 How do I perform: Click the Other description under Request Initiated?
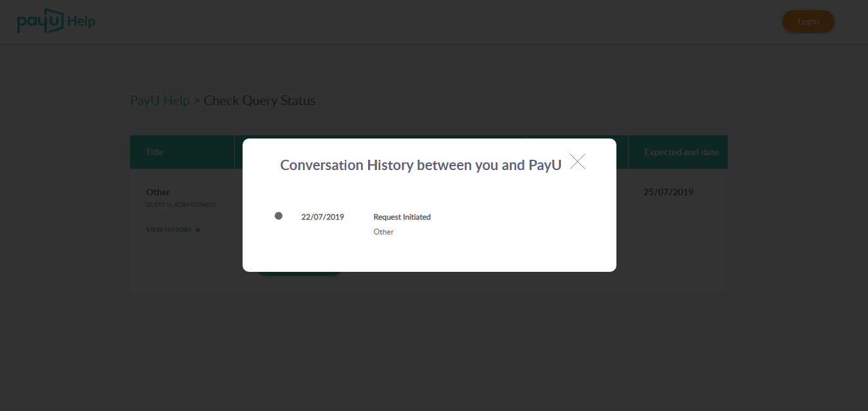383,232
